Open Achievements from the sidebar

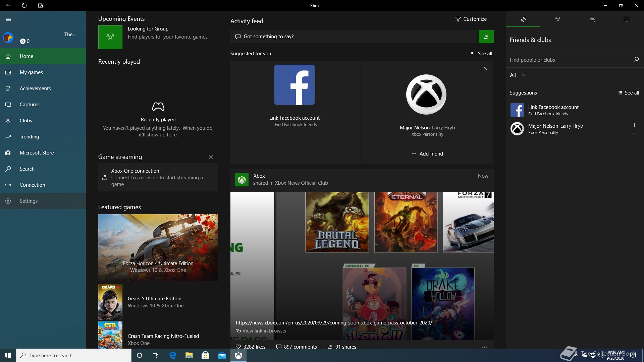pos(35,88)
